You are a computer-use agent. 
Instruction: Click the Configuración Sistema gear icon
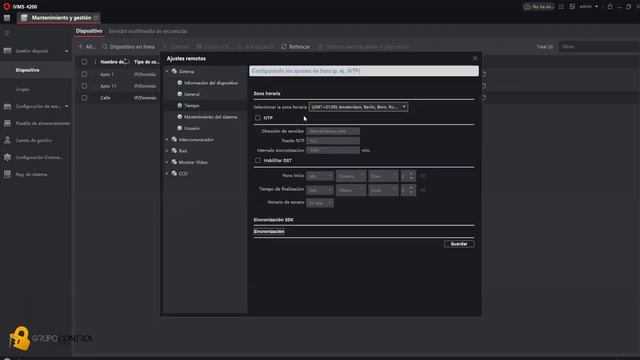pyautogui.click(x=7, y=157)
